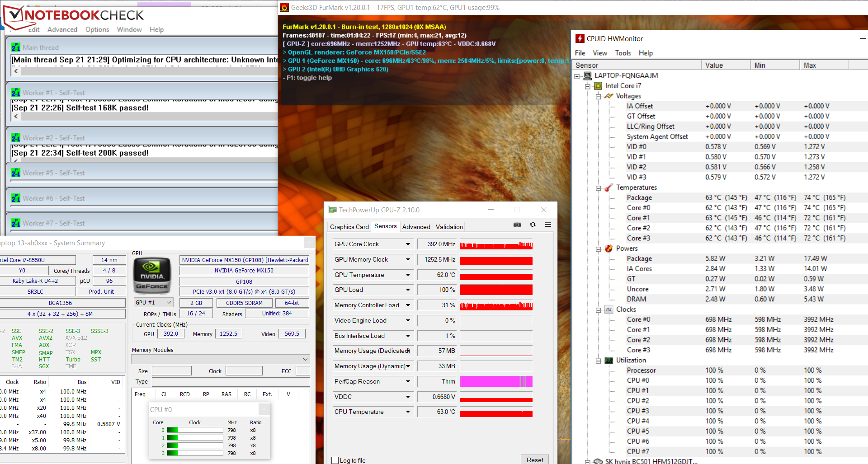Open GPU-Z hamburger menu icon
Image resolution: width=868 pixels, height=464 pixels.
(548, 225)
